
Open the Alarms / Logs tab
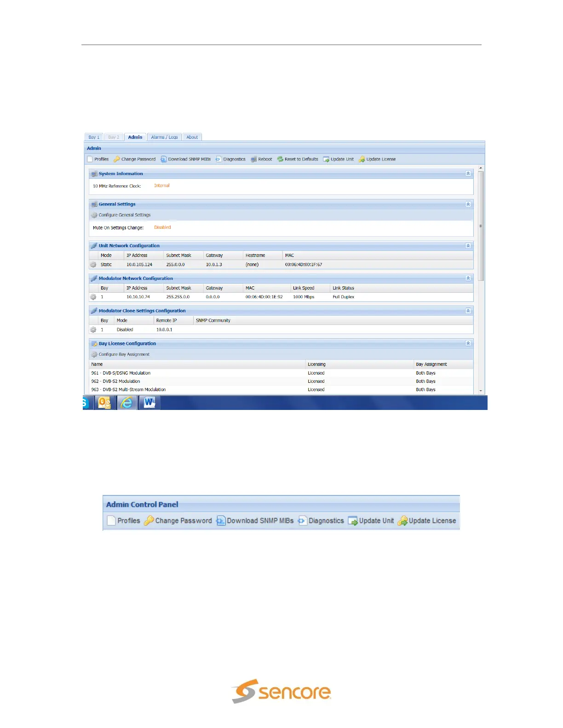164,137
